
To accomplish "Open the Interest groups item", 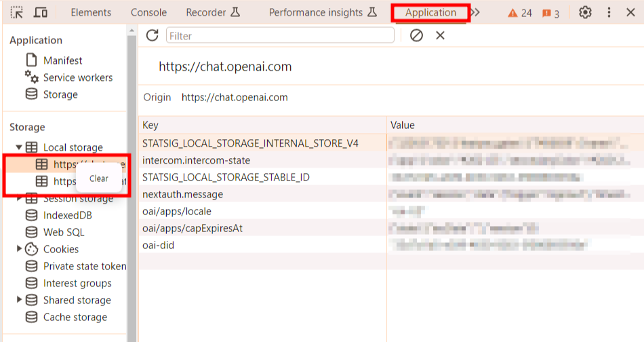I will pos(78,283).
